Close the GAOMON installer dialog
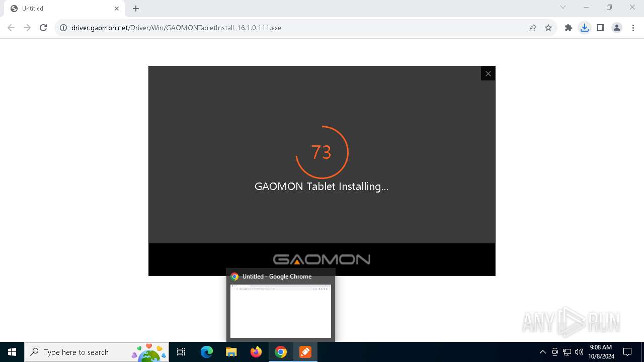The height and width of the screenshot is (362, 644). tap(488, 73)
